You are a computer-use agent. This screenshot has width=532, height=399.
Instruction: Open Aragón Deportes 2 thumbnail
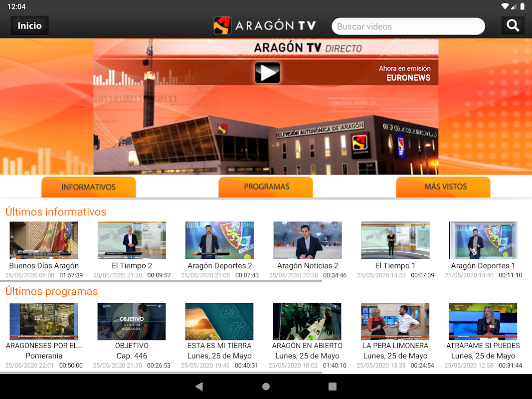(x=219, y=240)
